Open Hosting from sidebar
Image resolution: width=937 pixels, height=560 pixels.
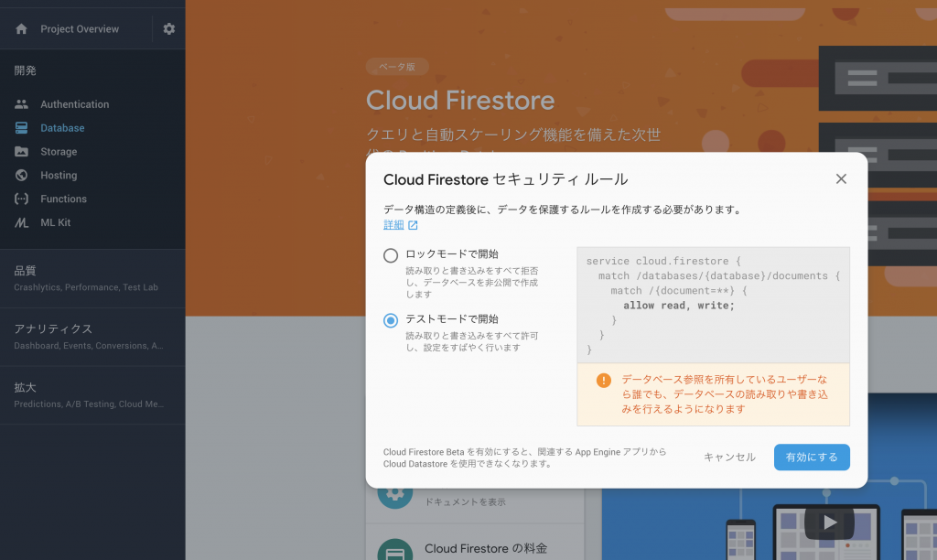tap(59, 175)
